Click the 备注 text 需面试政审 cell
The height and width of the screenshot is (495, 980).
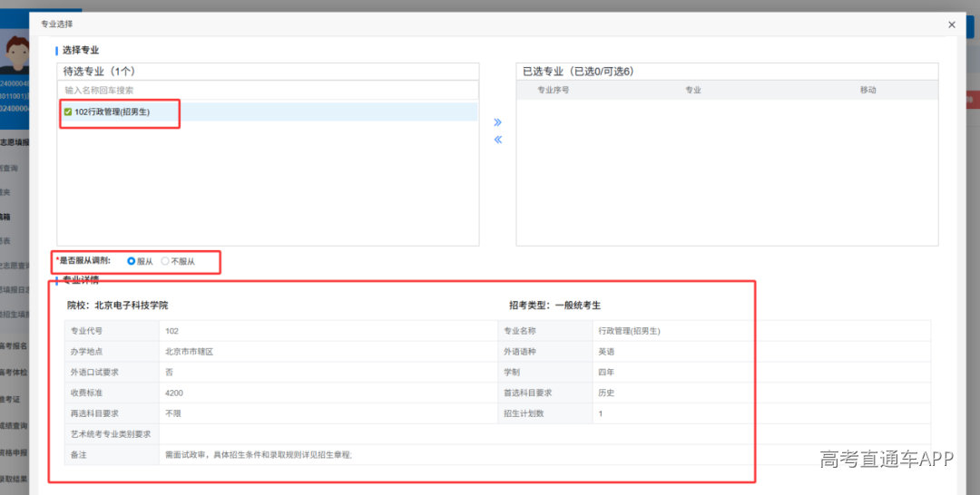tap(545, 455)
